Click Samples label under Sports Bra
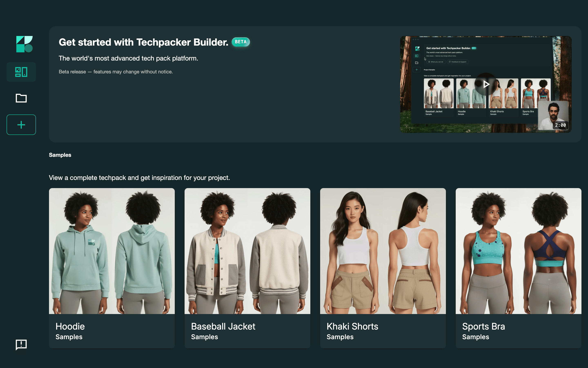588x368 pixels. click(x=476, y=337)
